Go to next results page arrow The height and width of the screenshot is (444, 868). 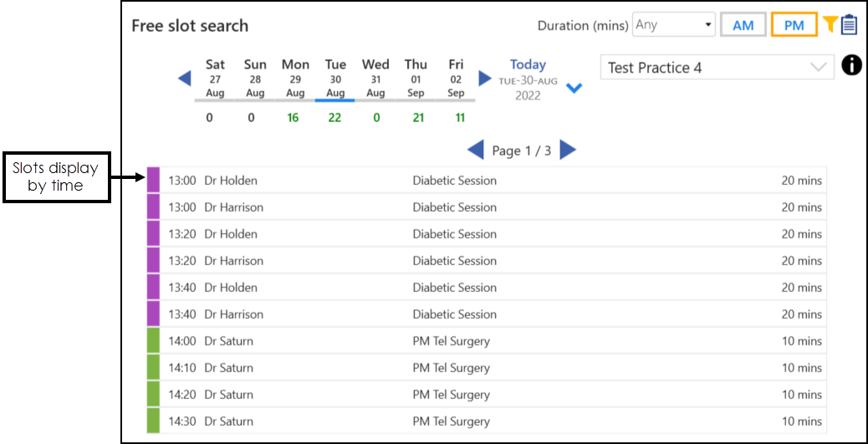coord(568,151)
